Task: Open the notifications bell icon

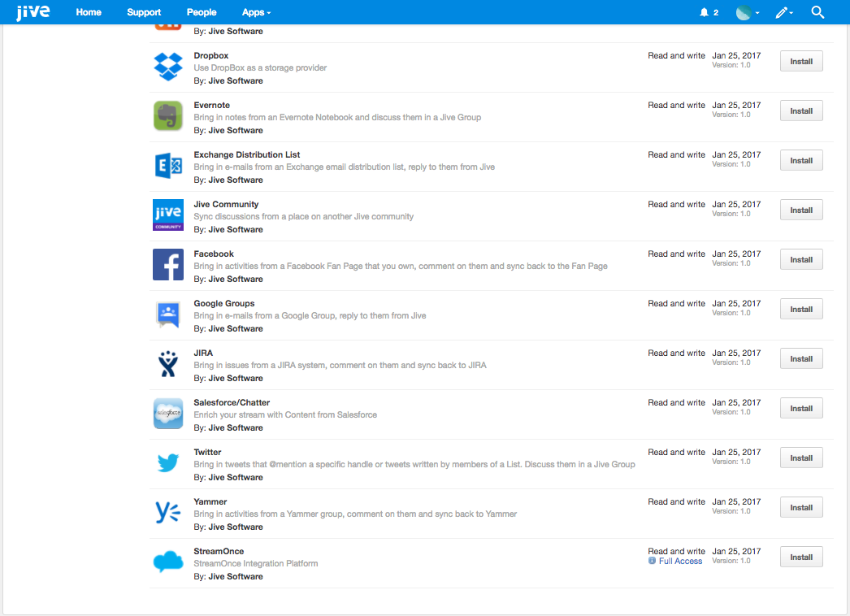Action: coord(704,12)
